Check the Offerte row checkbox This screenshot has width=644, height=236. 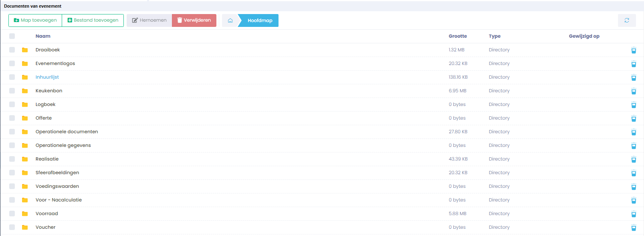12,118
